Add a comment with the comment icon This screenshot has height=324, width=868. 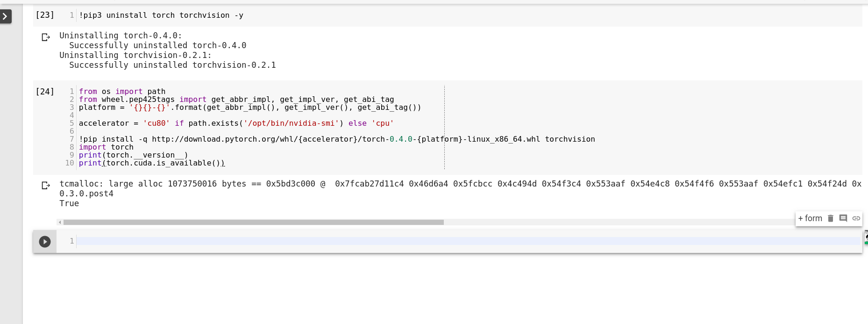843,218
